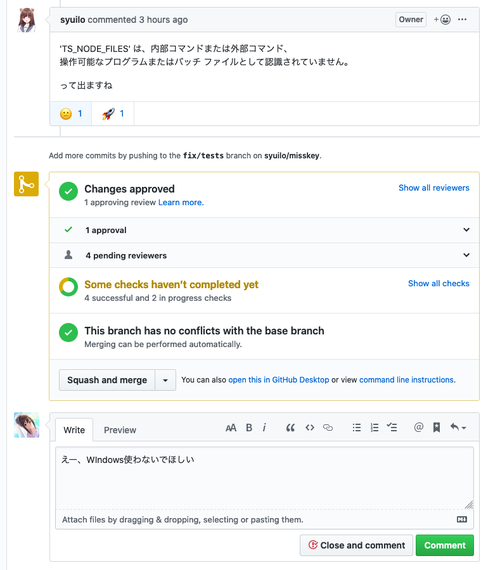The image size is (500, 570).
Task: Open the Show all checks link
Action: pos(439,284)
